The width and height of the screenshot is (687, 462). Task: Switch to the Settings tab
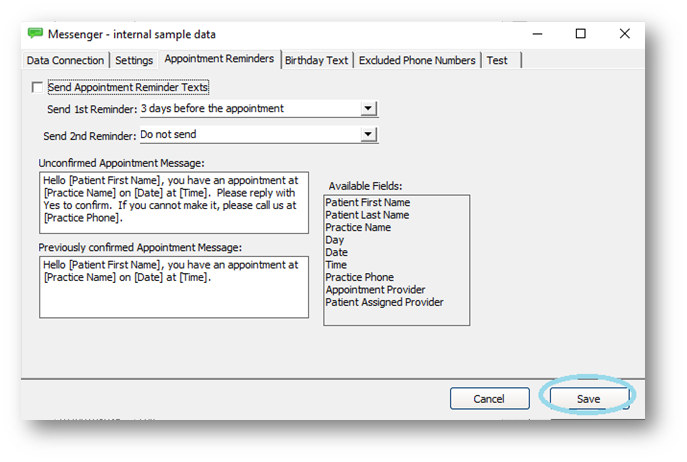(x=134, y=60)
